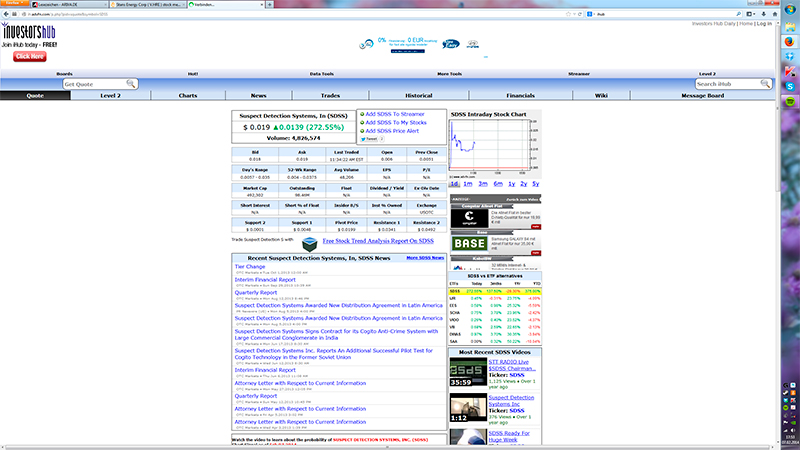Expand the Data Tools menu
The height and width of the screenshot is (450, 800).
click(321, 74)
